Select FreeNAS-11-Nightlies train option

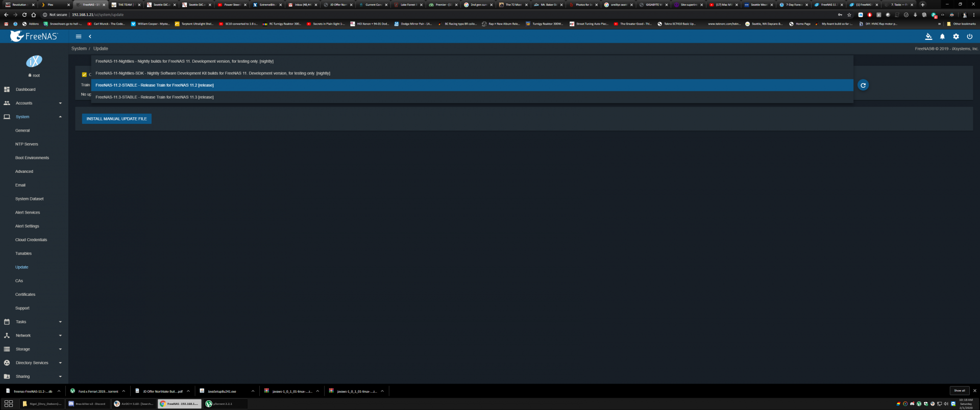pyautogui.click(x=472, y=61)
